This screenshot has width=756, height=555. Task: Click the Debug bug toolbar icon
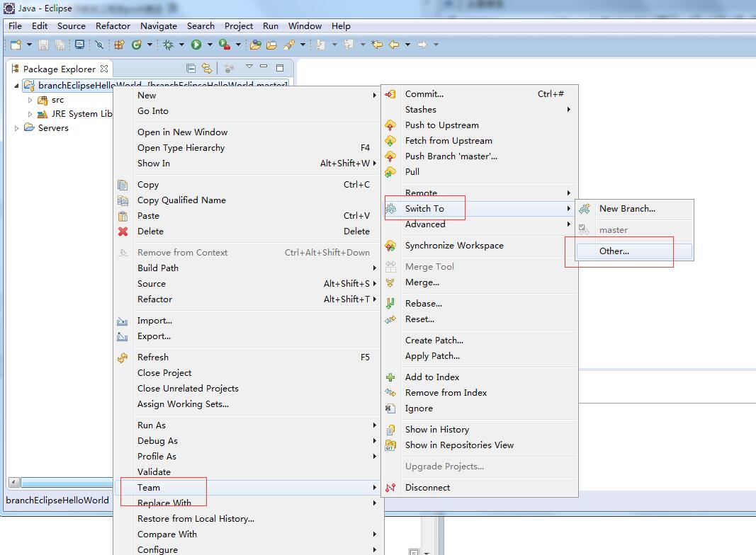click(168, 45)
